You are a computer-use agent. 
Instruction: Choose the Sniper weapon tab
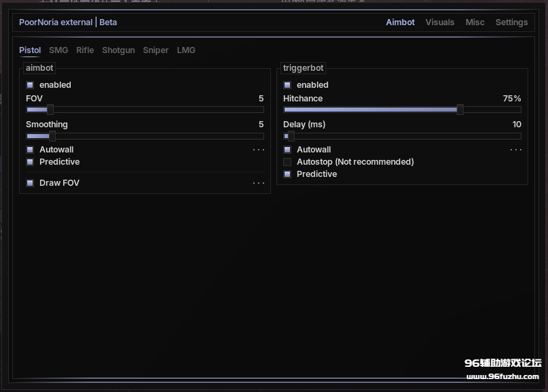[x=156, y=50]
